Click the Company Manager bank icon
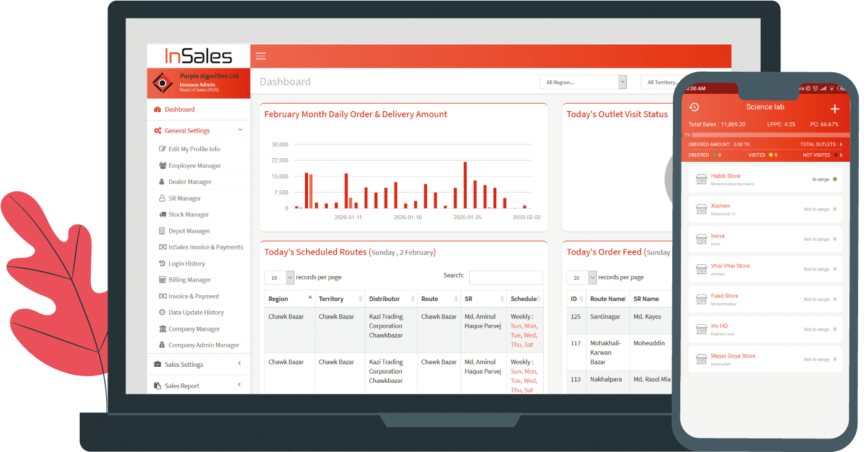The image size is (868, 452). pyautogui.click(x=162, y=329)
